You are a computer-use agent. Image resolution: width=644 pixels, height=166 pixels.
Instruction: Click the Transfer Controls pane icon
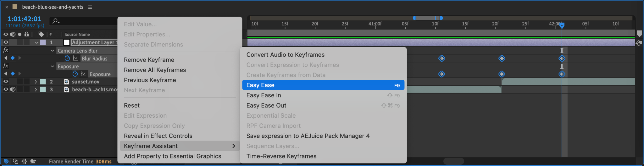coord(15,161)
